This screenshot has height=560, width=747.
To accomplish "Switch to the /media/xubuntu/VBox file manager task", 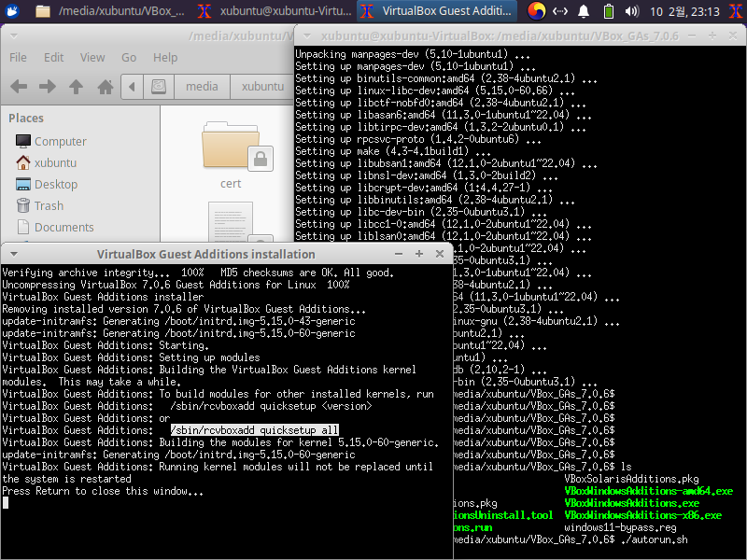I will click(x=110, y=11).
